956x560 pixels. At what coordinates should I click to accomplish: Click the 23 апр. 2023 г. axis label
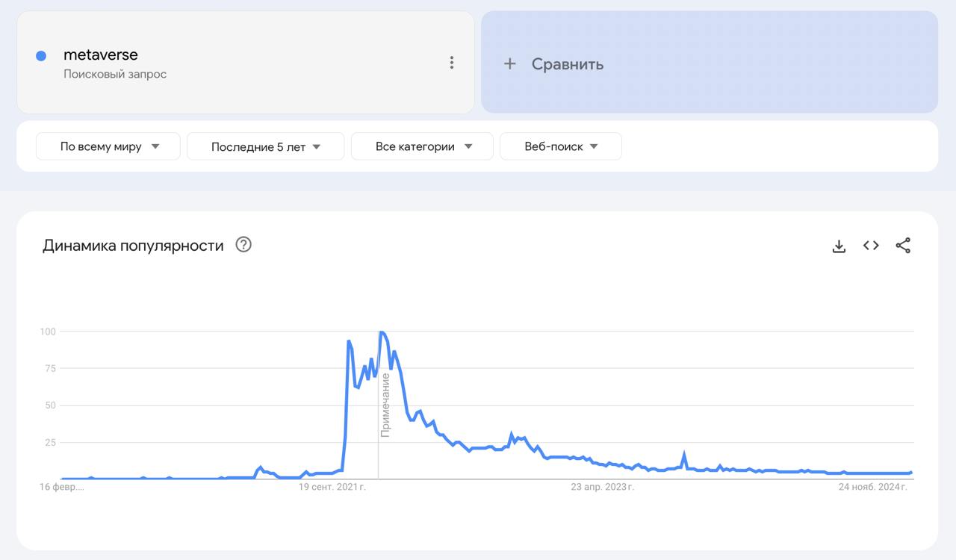(x=602, y=487)
